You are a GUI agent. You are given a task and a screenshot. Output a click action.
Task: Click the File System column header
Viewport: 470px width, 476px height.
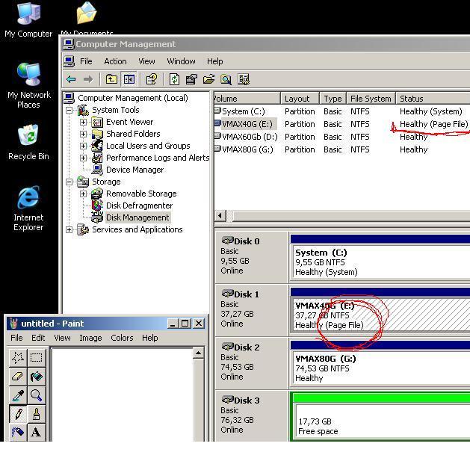tap(371, 98)
